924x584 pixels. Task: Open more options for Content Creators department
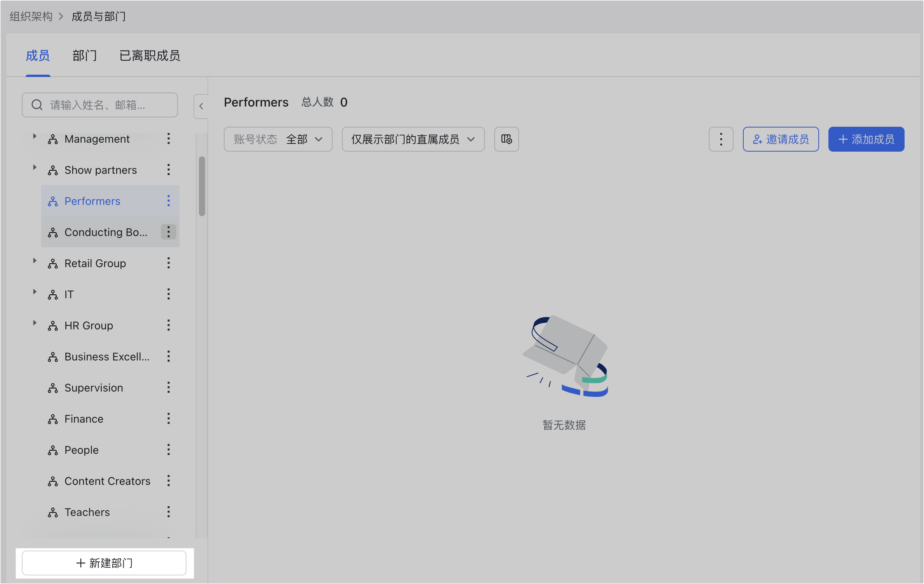(x=169, y=481)
